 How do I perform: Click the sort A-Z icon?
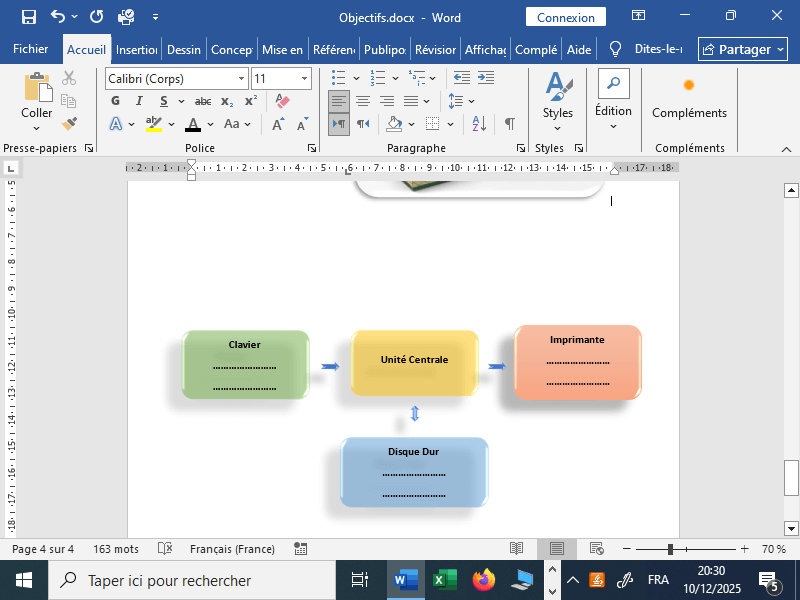(x=478, y=123)
